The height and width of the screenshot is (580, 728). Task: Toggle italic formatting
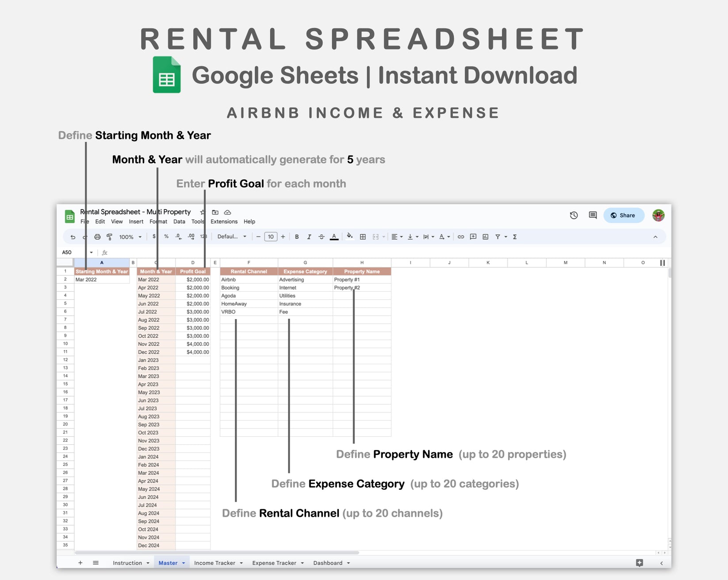[309, 237]
